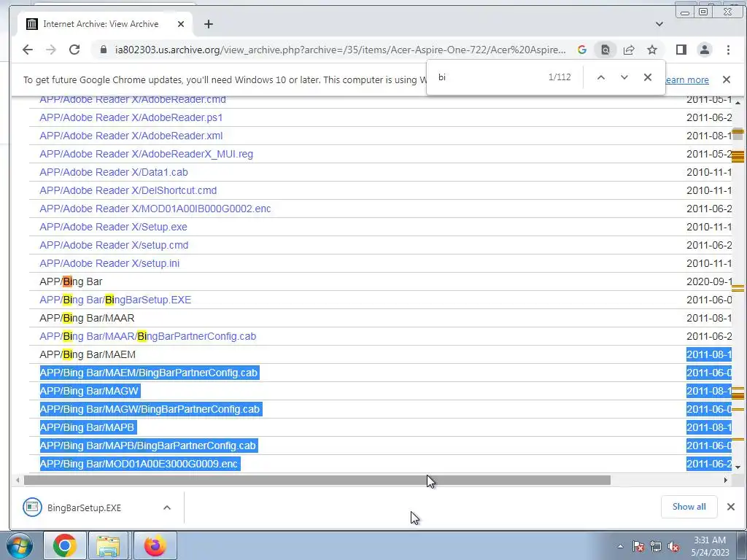The image size is (747, 560).
Task: View site information padlock icon
Action: point(104,50)
